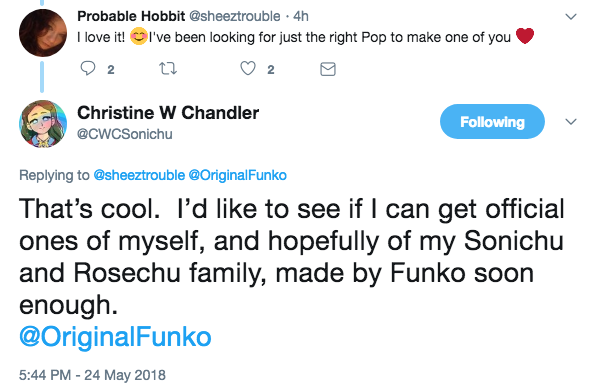Screen dimensions: 600x387
Task: Send Probable Hobbit's tweet via direct message
Action: click(x=328, y=69)
